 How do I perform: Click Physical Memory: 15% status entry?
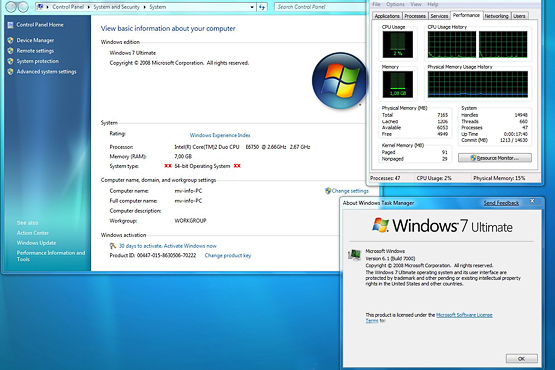tap(499, 178)
